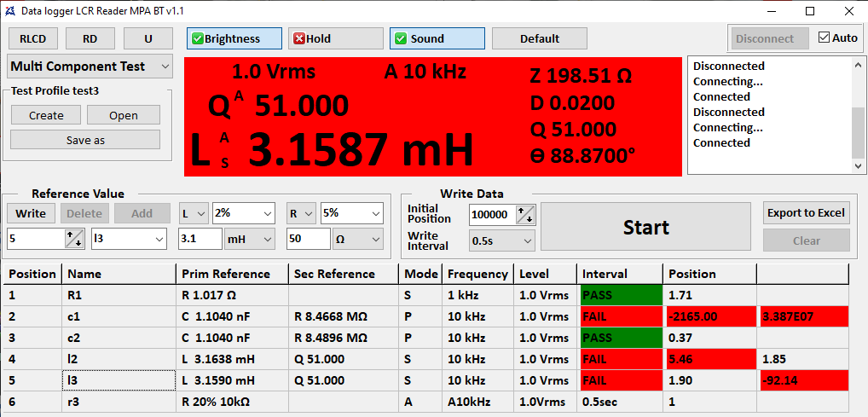Open the Write Interval 0.5s dropdown
868x417 pixels.
[x=501, y=241]
